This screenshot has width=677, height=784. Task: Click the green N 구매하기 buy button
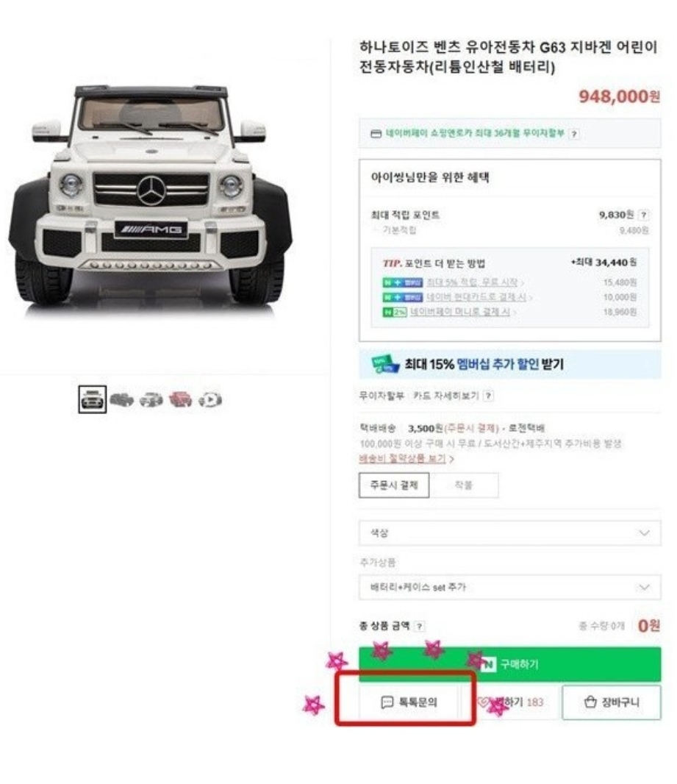(509, 664)
